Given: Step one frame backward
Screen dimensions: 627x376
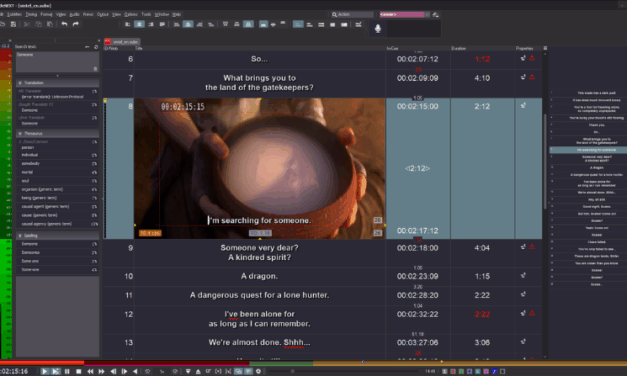Looking at the screenshot, I should (x=113, y=372).
